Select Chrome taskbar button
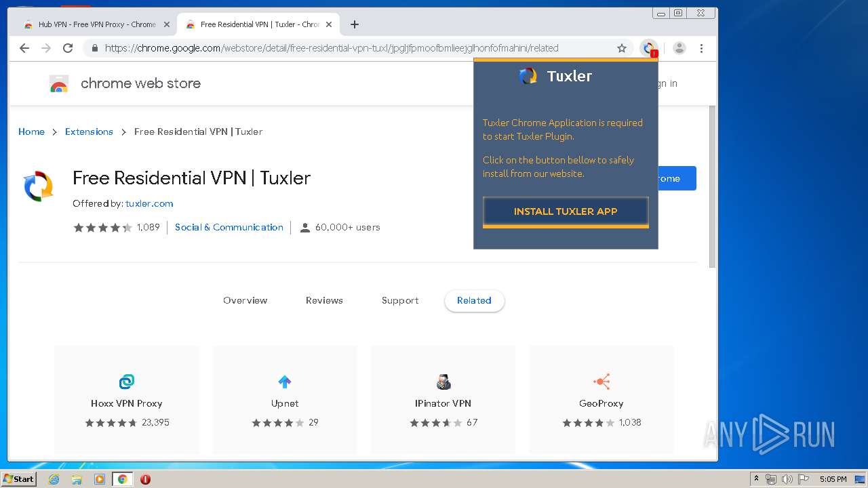Screen dimensions: 868x488 click(x=122, y=479)
